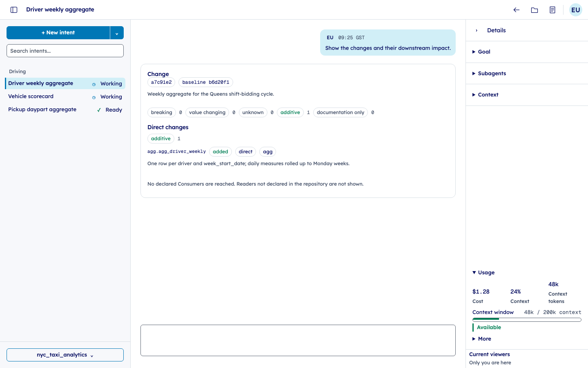Click the baseline b6d20f1 chip
588x368 pixels.
pos(206,82)
